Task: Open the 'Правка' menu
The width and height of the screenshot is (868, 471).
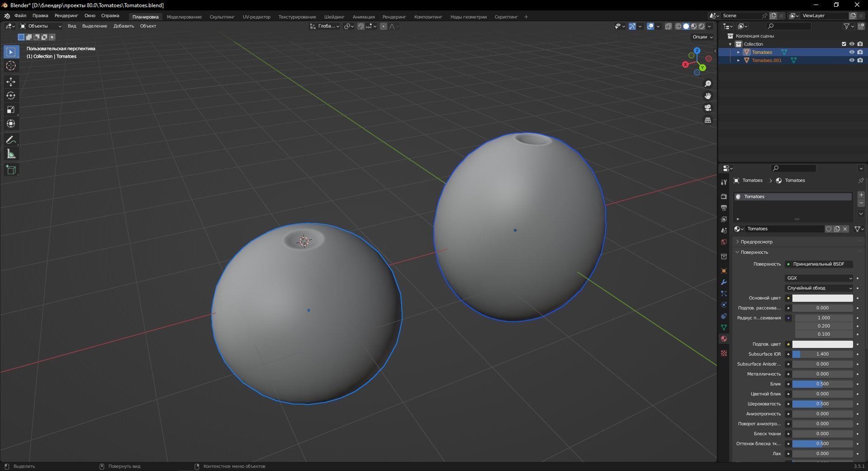Action: tap(40, 16)
